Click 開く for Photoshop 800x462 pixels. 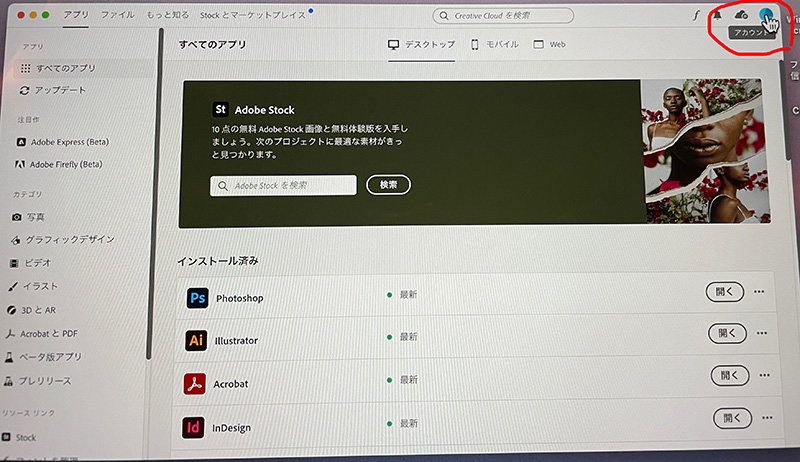point(724,292)
